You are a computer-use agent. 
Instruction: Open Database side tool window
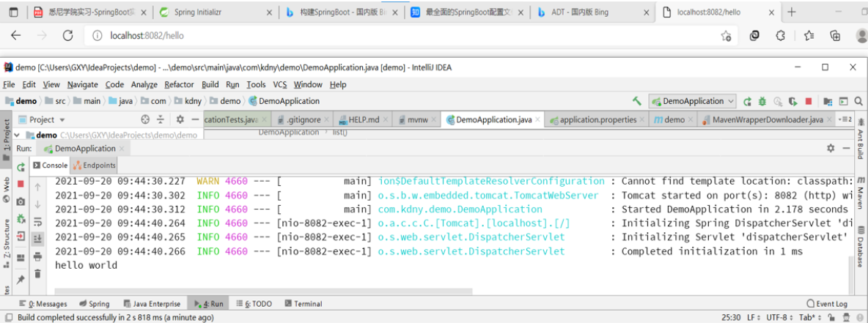861,247
